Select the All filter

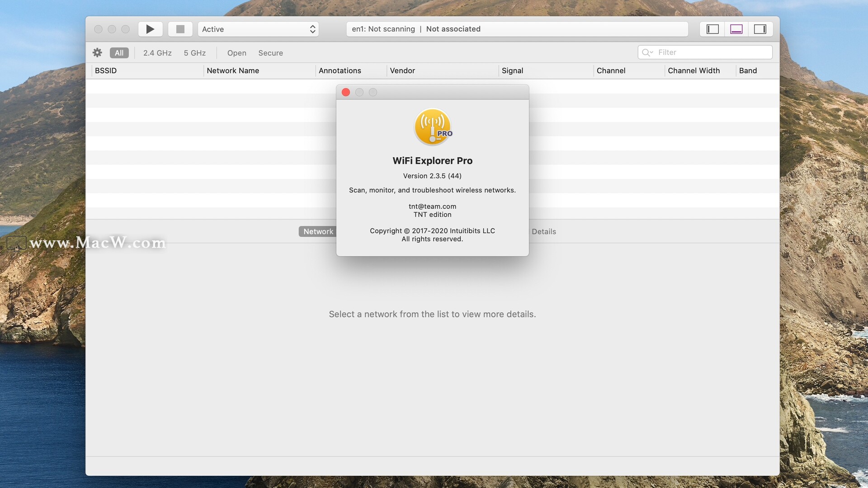[x=119, y=53]
